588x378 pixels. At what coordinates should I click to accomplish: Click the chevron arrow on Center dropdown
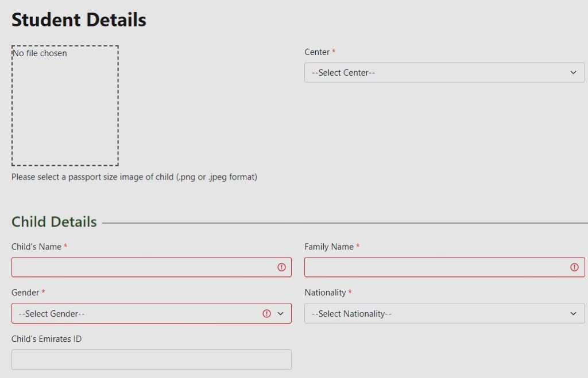(573, 73)
